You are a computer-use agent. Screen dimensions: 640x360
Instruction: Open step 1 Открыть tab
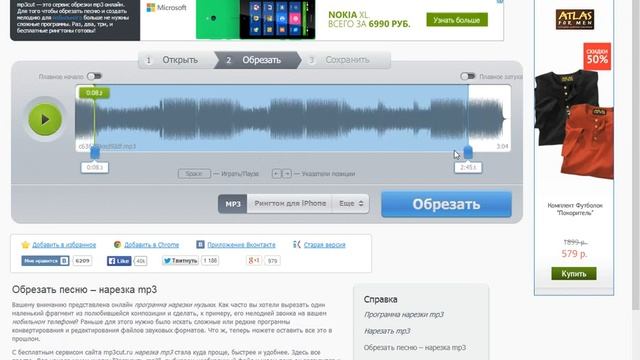click(x=176, y=60)
